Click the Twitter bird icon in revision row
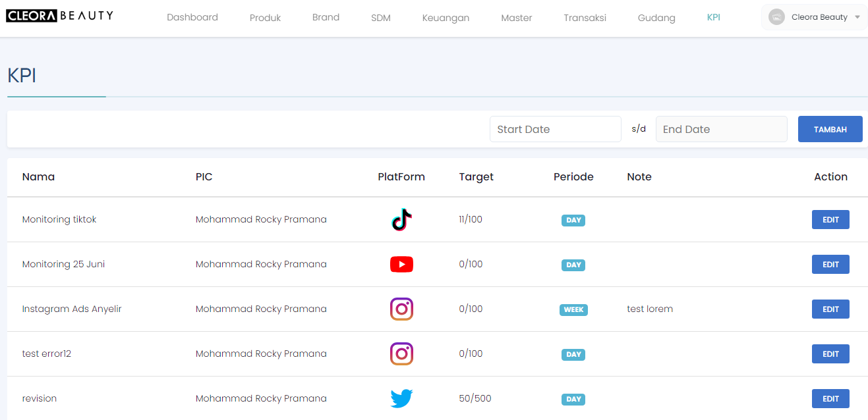 point(401,399)
